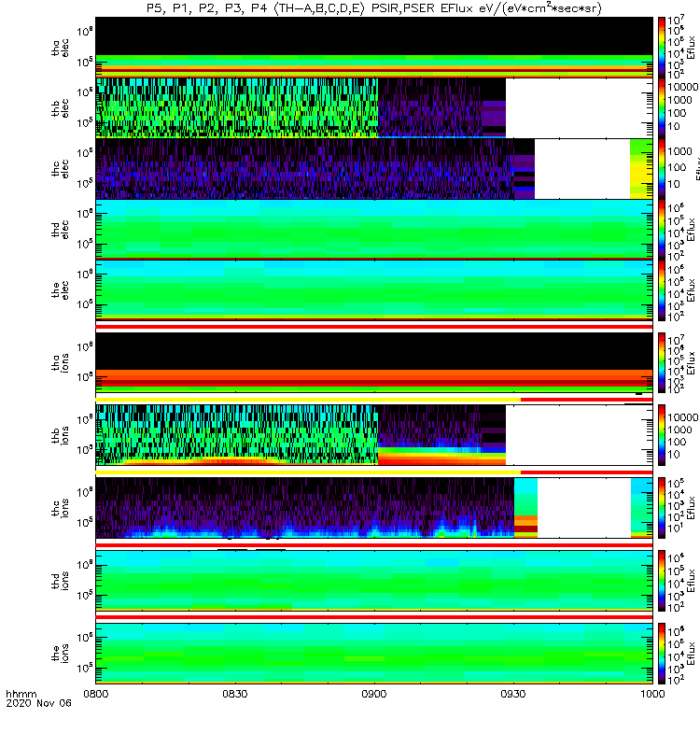Screen dimensions: 700x747
Task: Click the 0900 time tick label
Action: [374, 694]
